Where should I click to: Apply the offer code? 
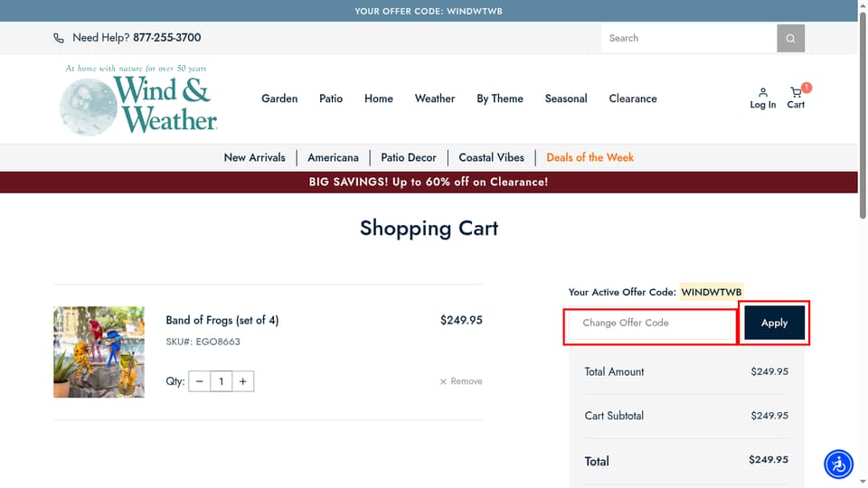[x=774, y=323]
